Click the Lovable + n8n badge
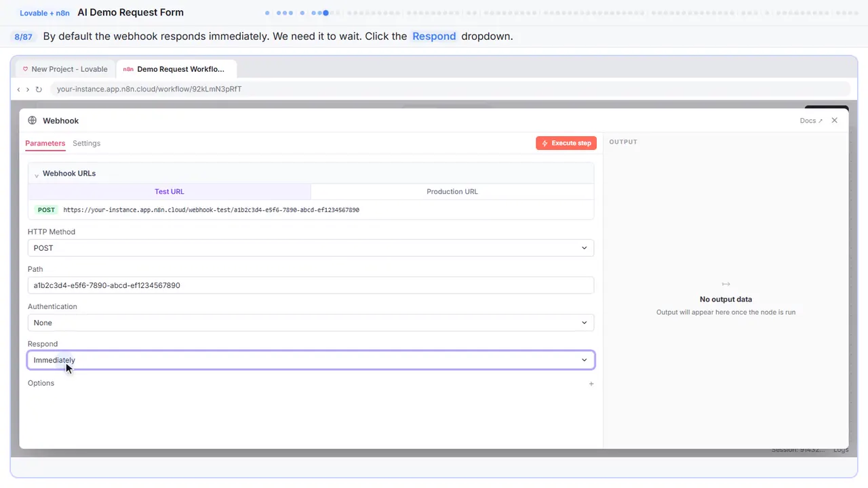The image size is (868, 488). point(45,13)
